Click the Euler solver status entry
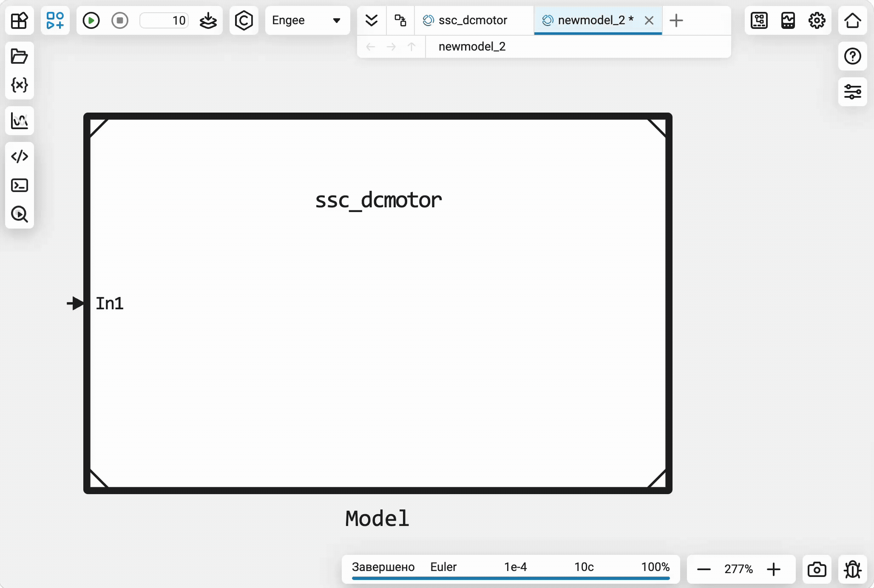The height and width of the screenshot is (588, 874). click(x=443, y=567)
